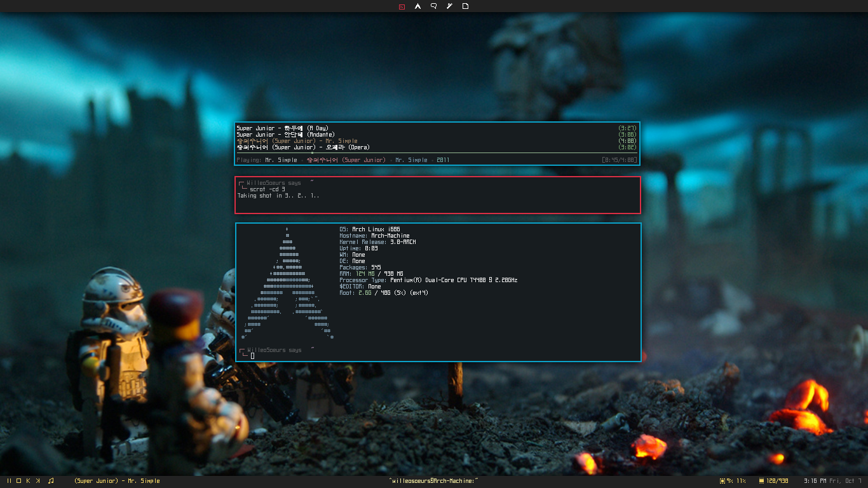Select track 'A Day' in the playlist
The height and width of the screenshot is (488, 868).
(437, 128)
